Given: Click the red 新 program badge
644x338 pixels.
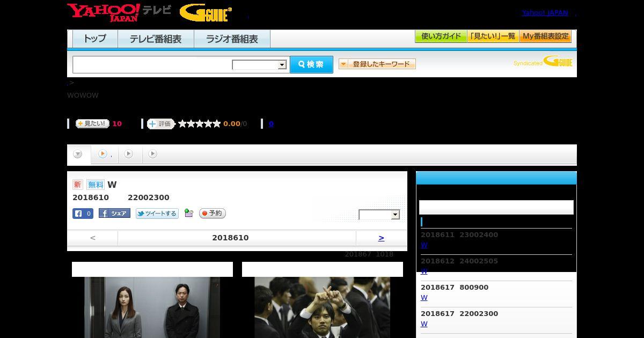Looking at the screenshot, I should [x=78, y=185].
